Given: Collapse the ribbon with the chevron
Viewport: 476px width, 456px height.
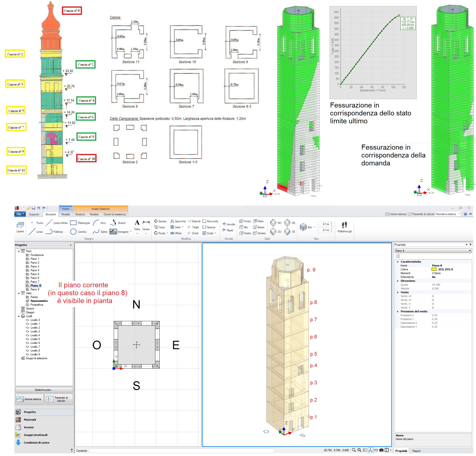Looking at the screenshot, I should [471, 214].
